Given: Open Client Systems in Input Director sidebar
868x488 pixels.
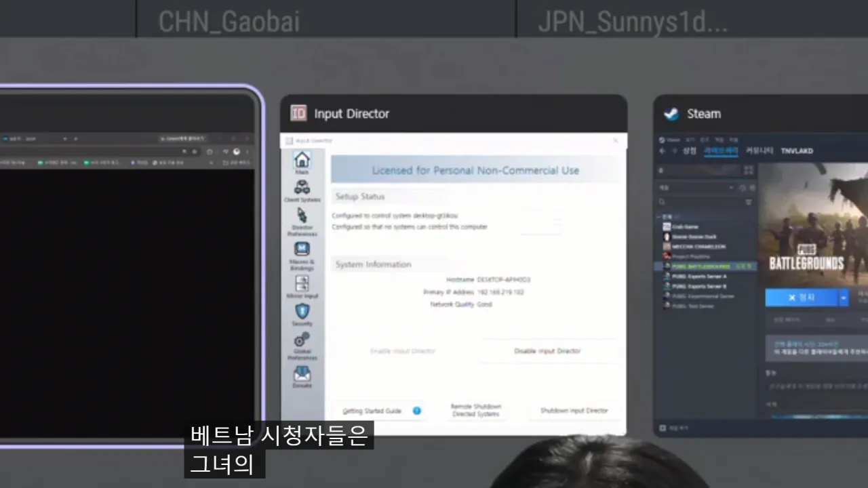Looking at the screenshot, I should 302,192.
